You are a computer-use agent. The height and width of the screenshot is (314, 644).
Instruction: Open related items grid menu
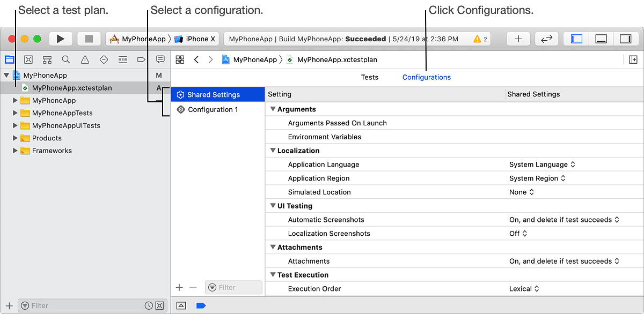[180, 59]
